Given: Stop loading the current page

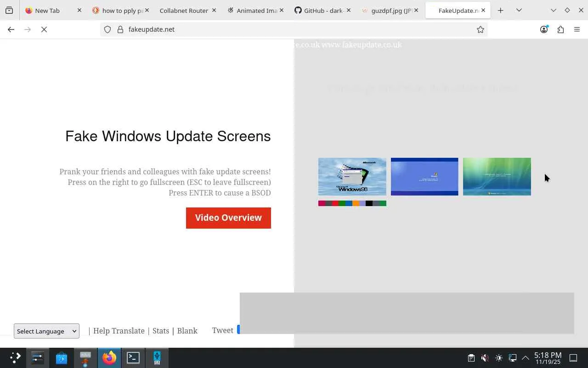Looking at the screenshot, I should [x=44, y=29].
